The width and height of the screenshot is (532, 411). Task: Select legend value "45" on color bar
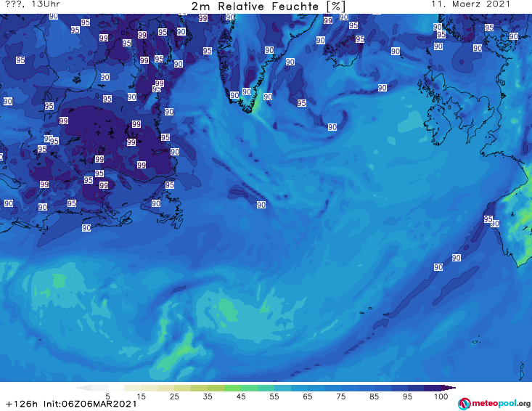pos(240,396)
